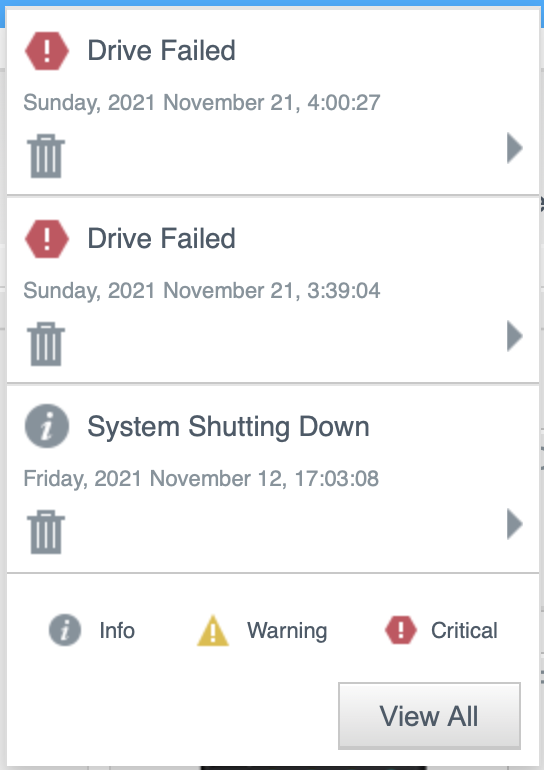Expand details arrow for 4:00:27 Drive Failed

(x=515, y=147)
